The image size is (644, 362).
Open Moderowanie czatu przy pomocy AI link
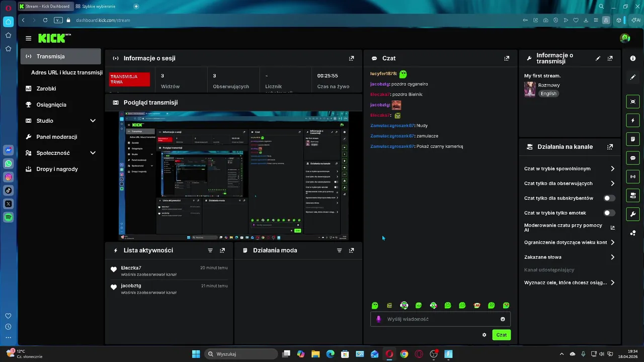tap(570, 228)
